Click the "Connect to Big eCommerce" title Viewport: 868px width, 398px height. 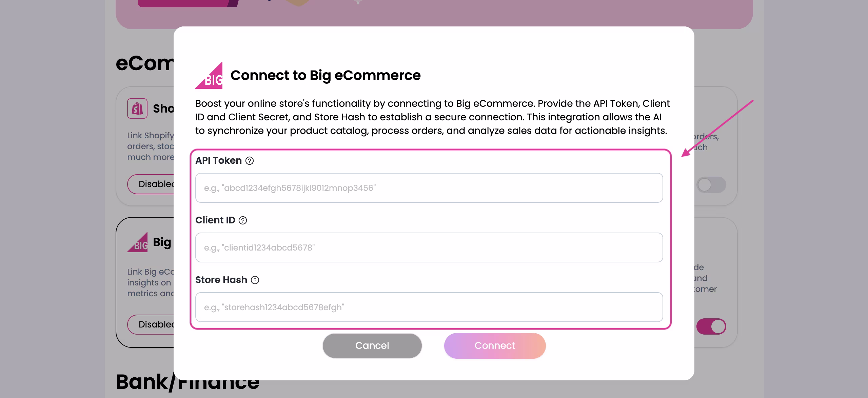click(x=325, y=75)
